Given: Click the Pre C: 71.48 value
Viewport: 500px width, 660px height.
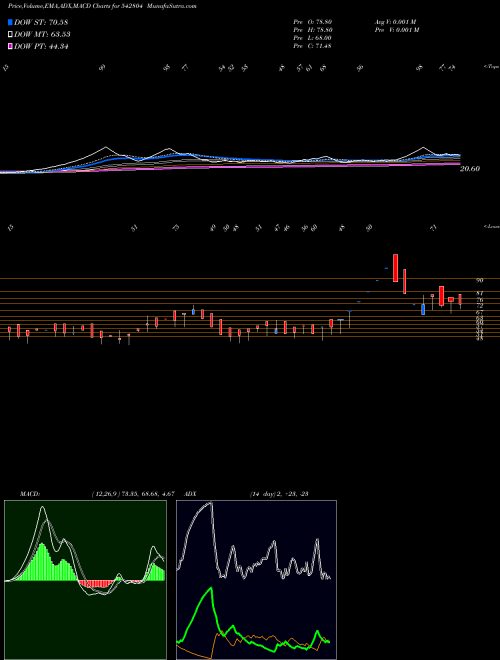Looking at the screenshot, I should [312, 46].
